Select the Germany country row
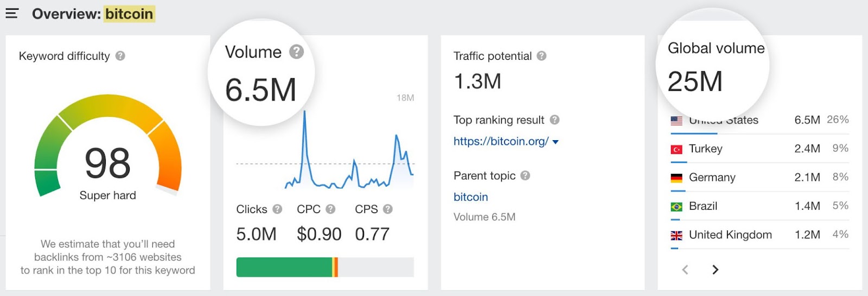 [x=759, y=178]
